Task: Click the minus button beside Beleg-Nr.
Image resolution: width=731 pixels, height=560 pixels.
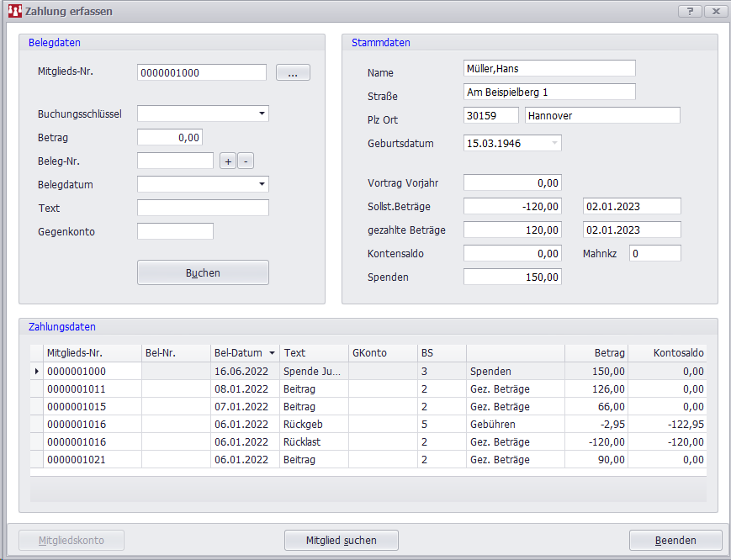Action: point(245,161)
